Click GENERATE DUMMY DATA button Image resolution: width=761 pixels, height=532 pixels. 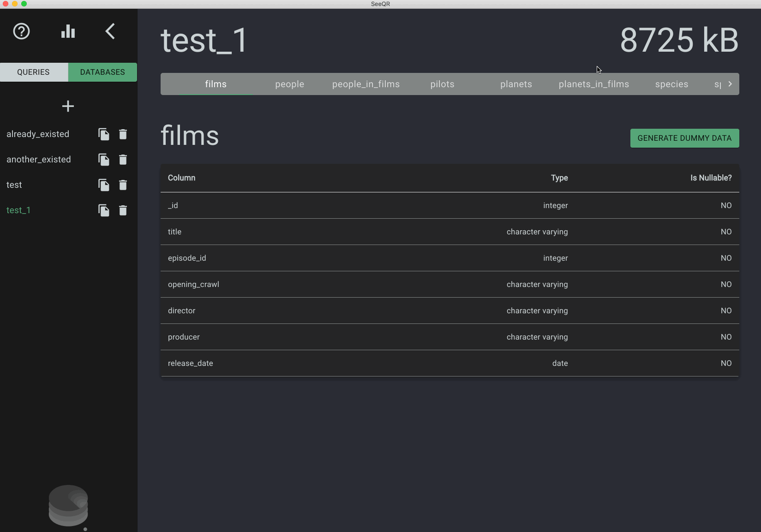point(684,138)
